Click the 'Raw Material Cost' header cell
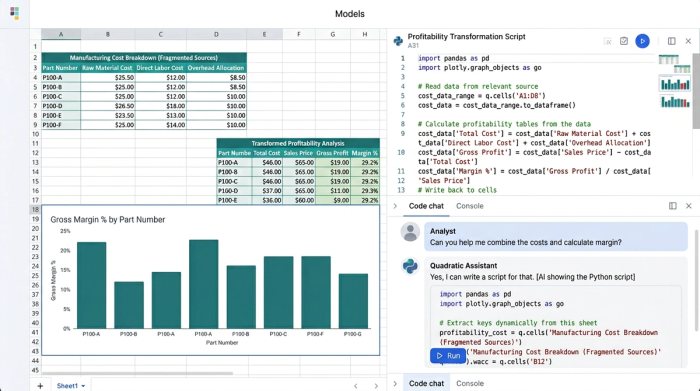The width and height of the screenshot is (700, 391). (107, 68)
